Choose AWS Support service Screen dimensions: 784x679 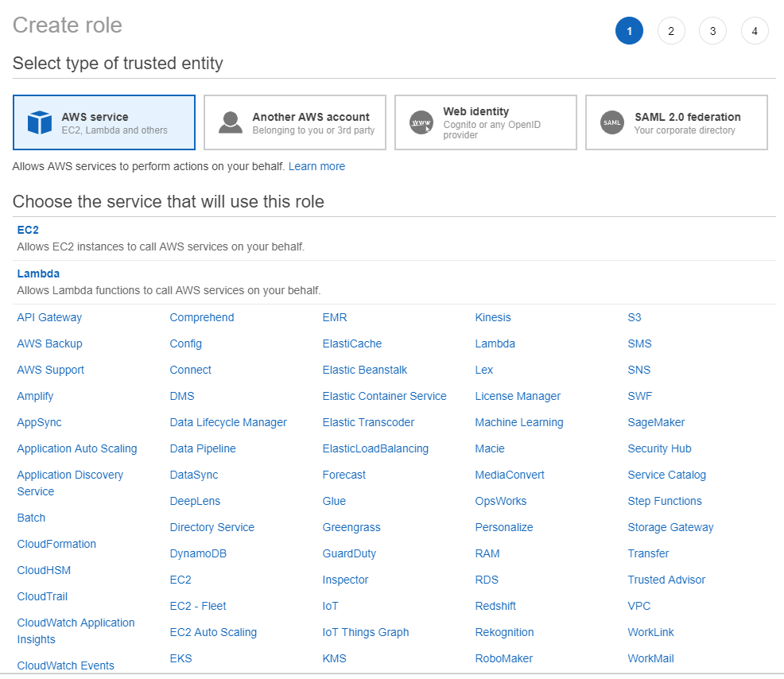tap(51, 370)
